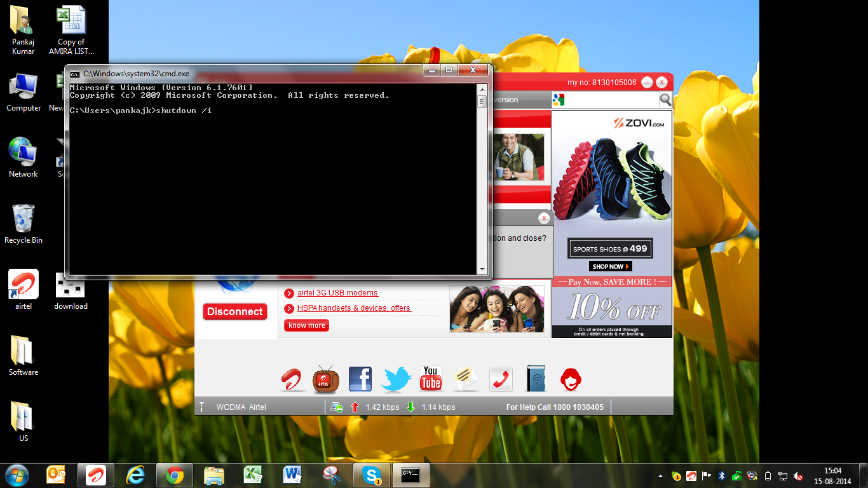Click the Bluetooth tray icon
Screen dimensions: 868x488
click(721, 476)
